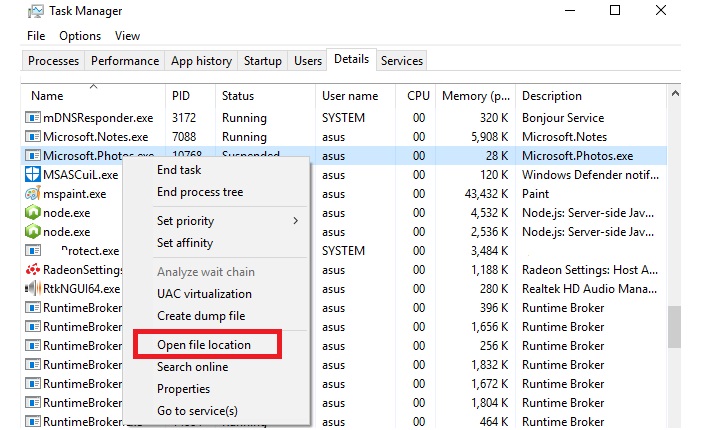Viewport: 701px width, 430px height.
Task: Click the Microsoft.Photos.exe process icon
Action: coord(33,156)
